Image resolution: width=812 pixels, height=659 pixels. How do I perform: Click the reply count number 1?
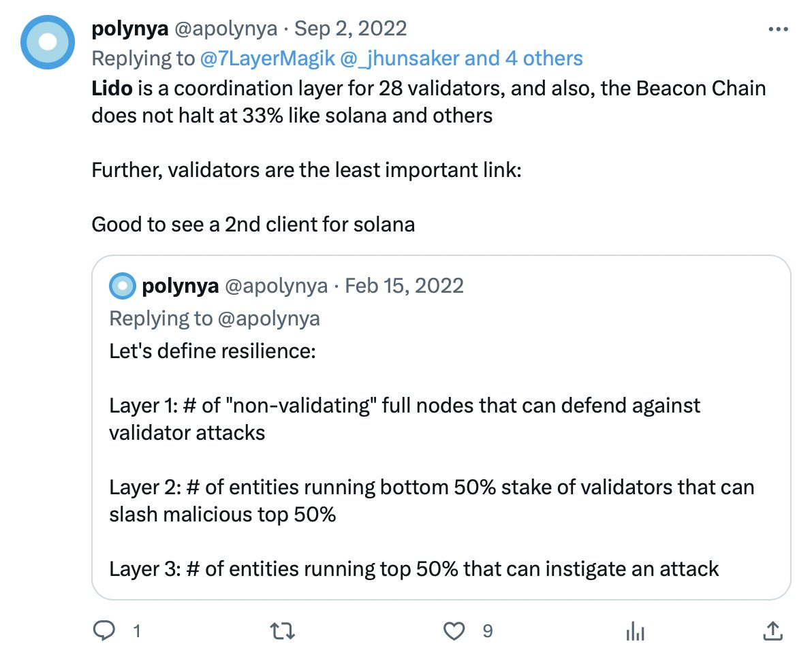[136, 631]
